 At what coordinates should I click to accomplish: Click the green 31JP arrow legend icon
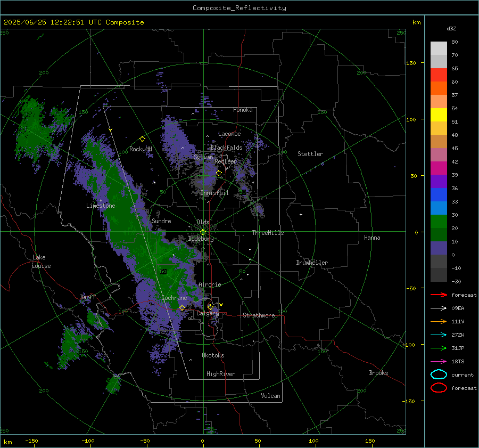tap(439, 348)
